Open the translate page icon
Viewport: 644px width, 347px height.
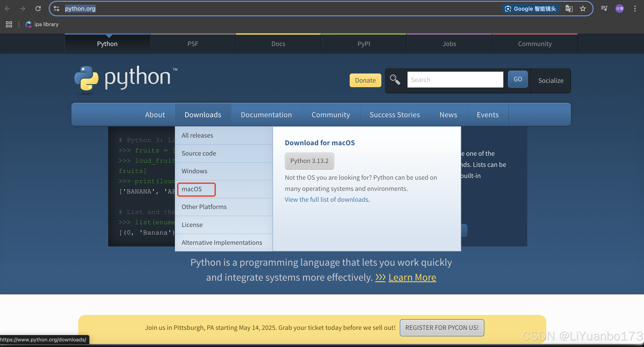569,9
